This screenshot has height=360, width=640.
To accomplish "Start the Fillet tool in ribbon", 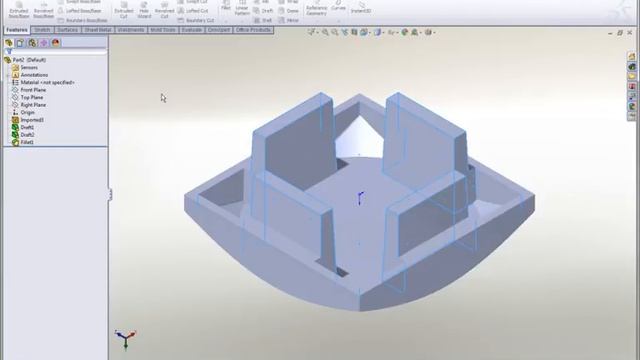I will 226,6.
